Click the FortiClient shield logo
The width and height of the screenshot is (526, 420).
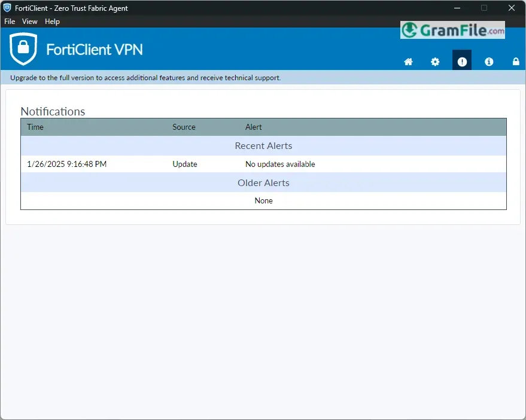point(23,48)
